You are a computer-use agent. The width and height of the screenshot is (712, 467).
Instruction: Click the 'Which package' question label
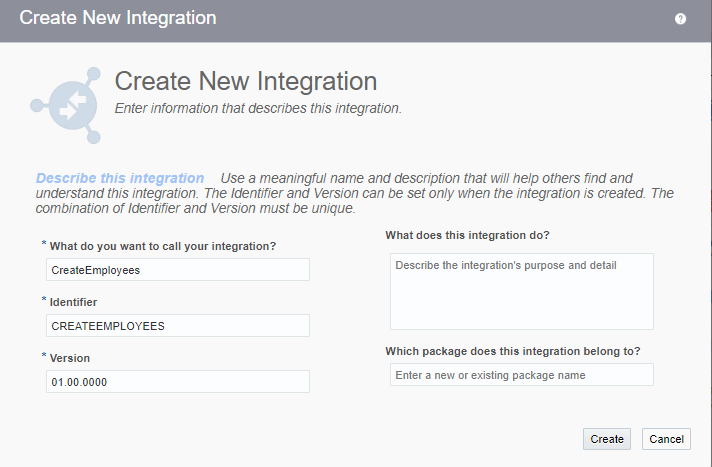(x=512, y=351)
